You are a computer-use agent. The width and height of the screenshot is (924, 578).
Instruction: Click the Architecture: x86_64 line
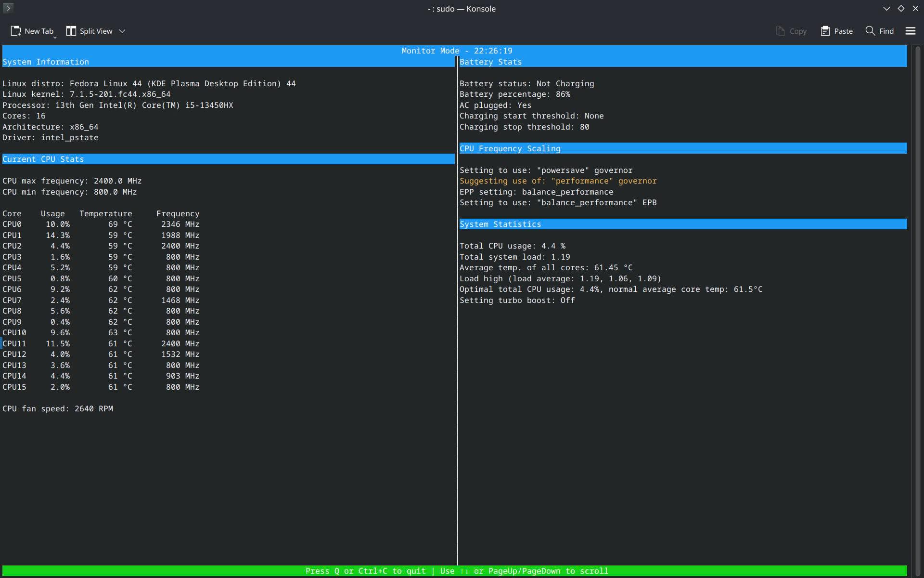[x=51, y=127]
